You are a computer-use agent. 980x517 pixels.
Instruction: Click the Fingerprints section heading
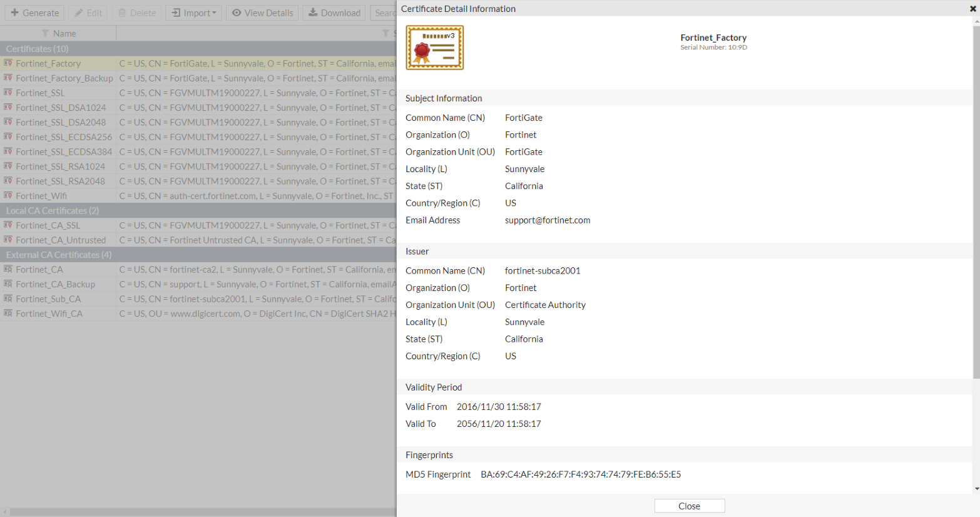pos(429,455)
